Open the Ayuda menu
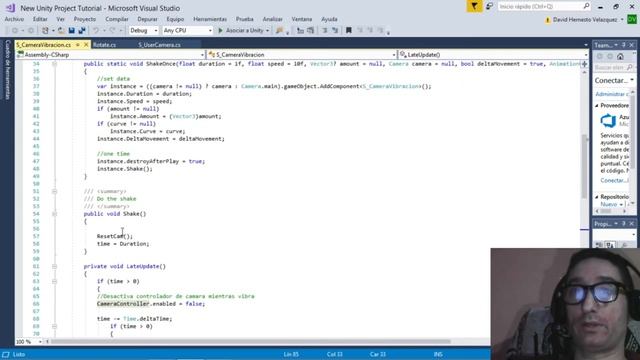This screenshot has height=360, width=640. 329,19
